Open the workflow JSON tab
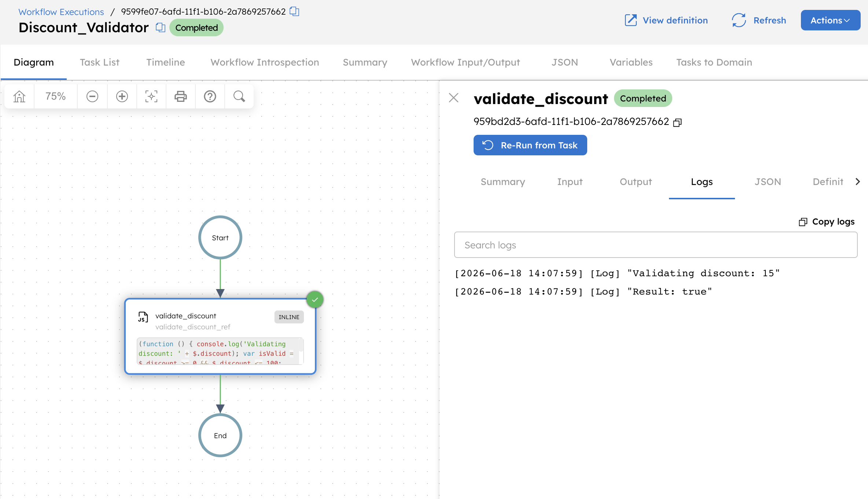The image size is (868, 499). (565, 62)
